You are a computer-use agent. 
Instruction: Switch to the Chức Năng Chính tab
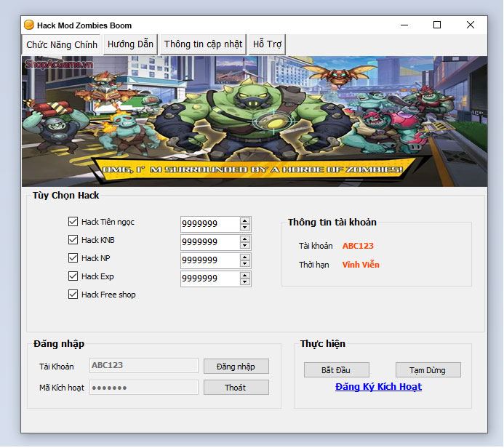point(61,44)
